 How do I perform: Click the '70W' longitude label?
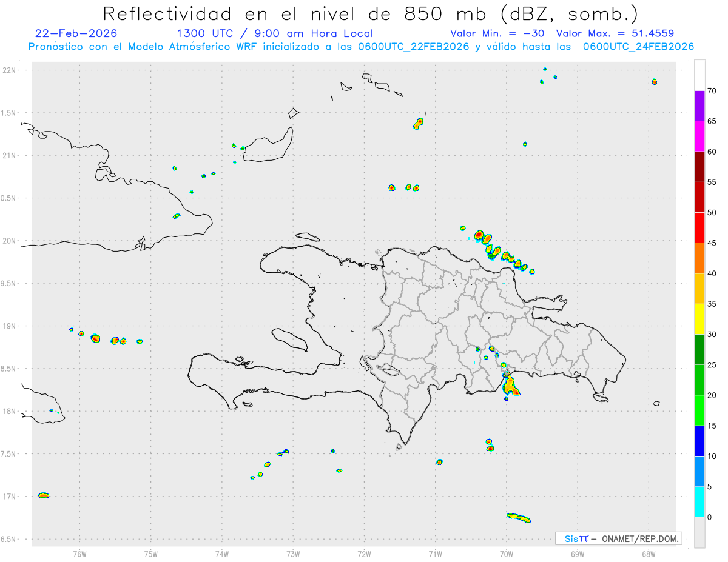coord(507,554)
